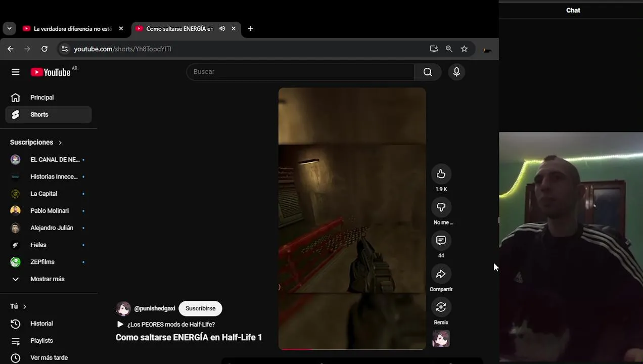Start voice search with microphone icon
This screenshot has width=643, height=364.
pos(456,72)
